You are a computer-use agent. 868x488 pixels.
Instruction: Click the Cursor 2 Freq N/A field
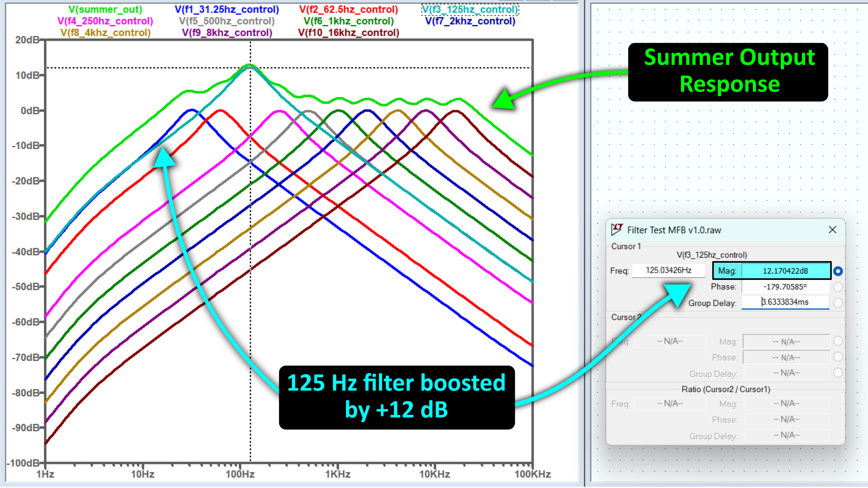click(670, 341)
